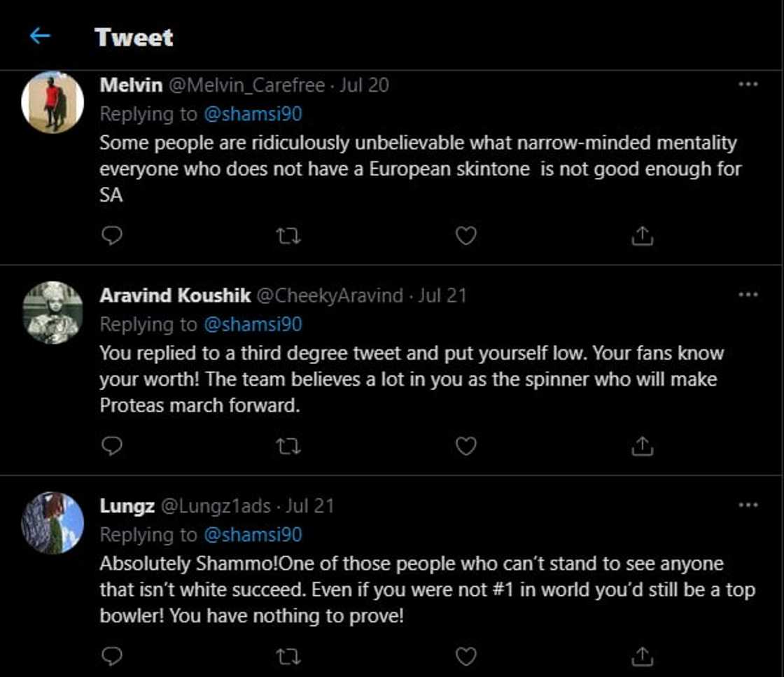Retweet Aravind Koushik's tweet
784x677 pixels.
point(288,446)
